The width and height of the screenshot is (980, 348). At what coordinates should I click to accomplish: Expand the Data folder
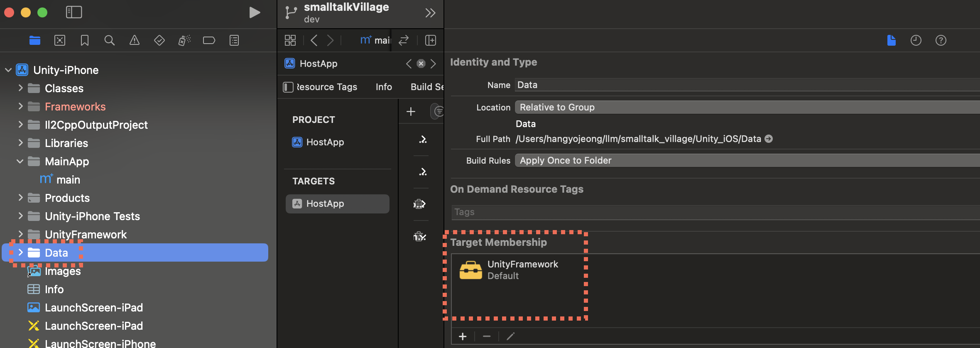point(20,252)
